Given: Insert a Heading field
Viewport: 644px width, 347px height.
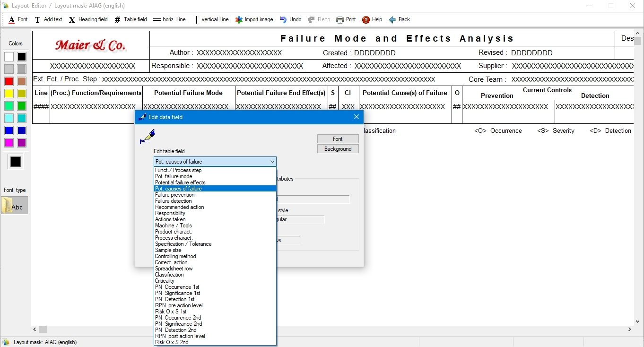Looking at the screenshot, I should [88, 19].
